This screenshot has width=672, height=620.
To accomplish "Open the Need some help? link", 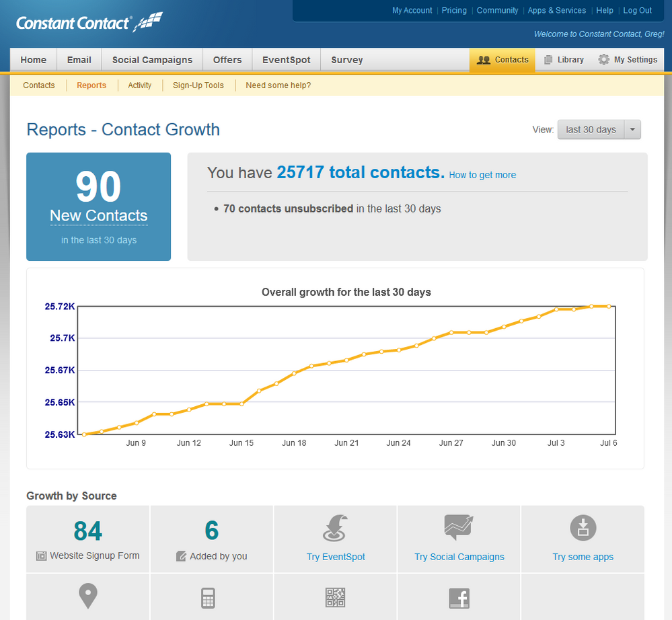I will pyautogui.click(x=278, y=85).
